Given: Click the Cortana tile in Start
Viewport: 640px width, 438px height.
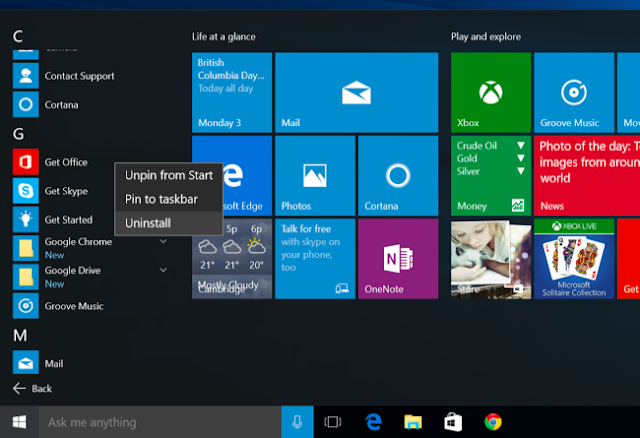Looking at the screenshot, I should [398, 176].
